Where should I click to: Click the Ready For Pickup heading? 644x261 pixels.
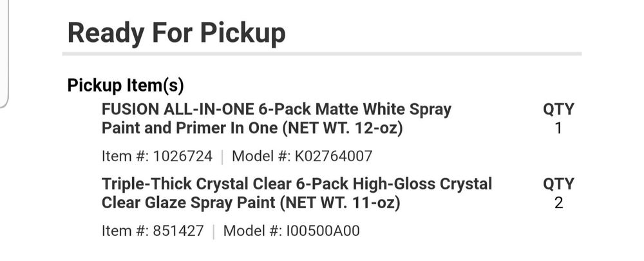[x=176, y=32]
